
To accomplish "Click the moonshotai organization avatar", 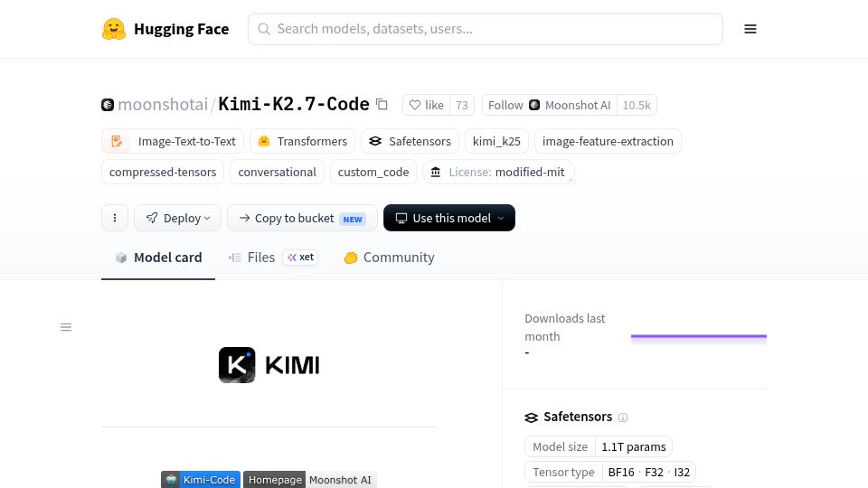I will pyautogui.click(x=108, y=105).
